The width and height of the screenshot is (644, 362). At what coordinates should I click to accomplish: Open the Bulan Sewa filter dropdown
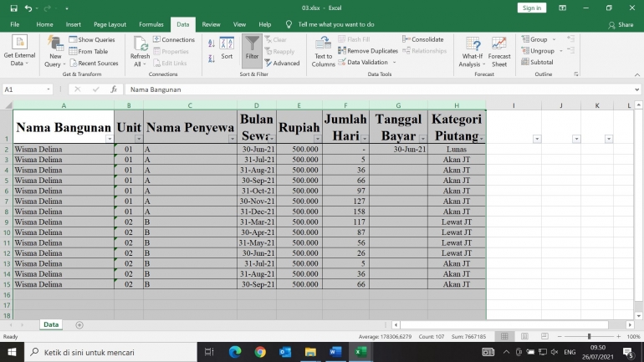coord(272,139)
